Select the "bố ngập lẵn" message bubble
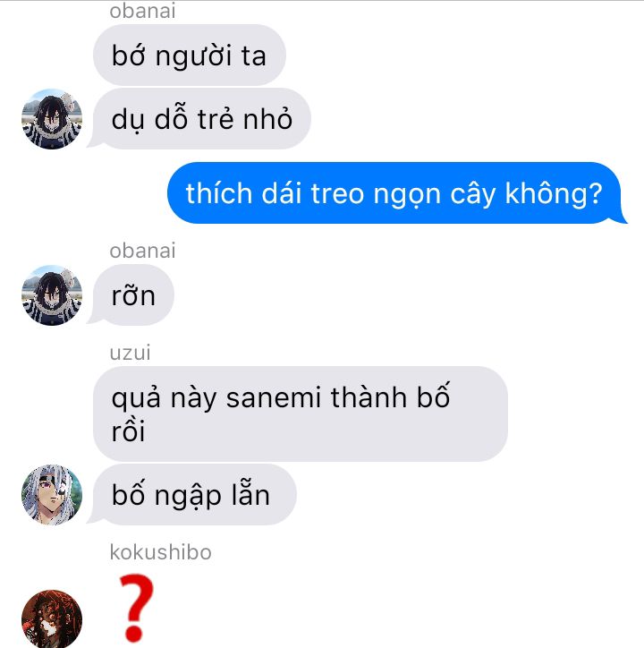 tap(191, 495)
